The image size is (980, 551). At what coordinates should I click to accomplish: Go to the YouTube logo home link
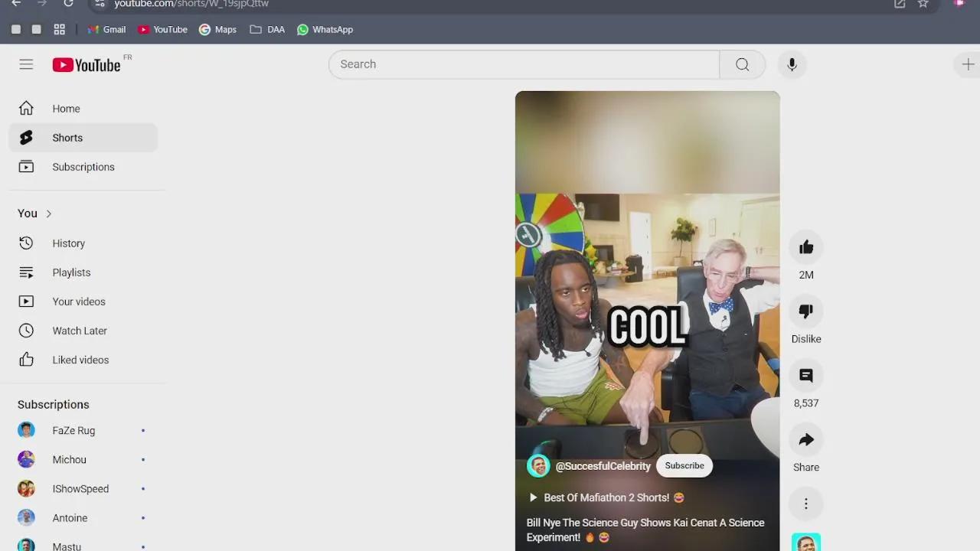[x=87, y=65]
